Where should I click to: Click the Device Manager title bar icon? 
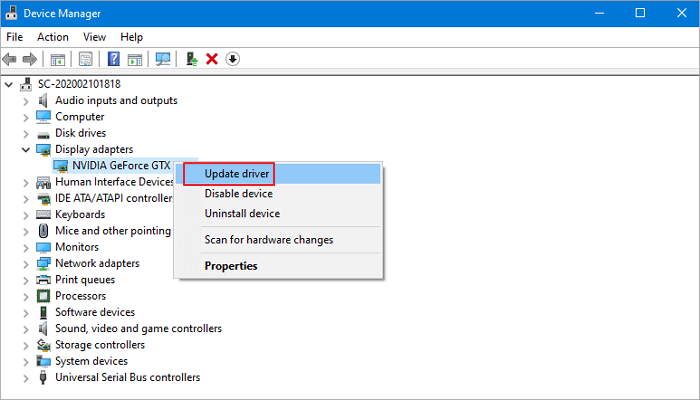pos(11,13)
